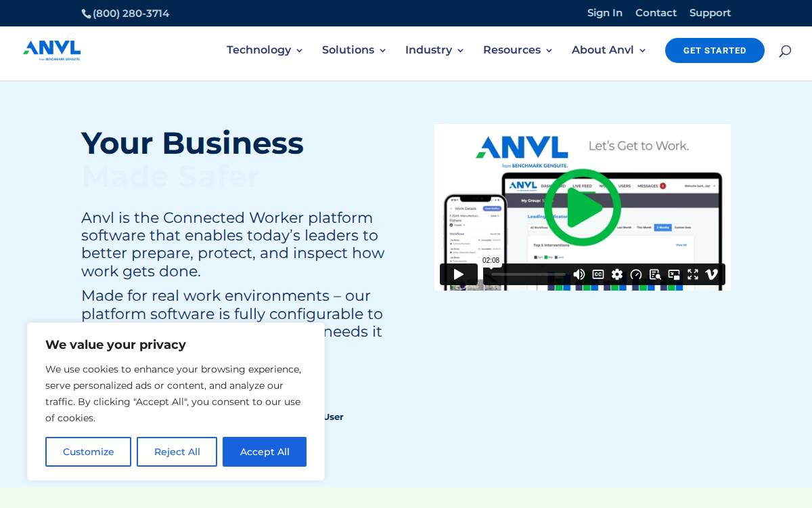
Task: Open the Support link
Action: pos(710,13)
